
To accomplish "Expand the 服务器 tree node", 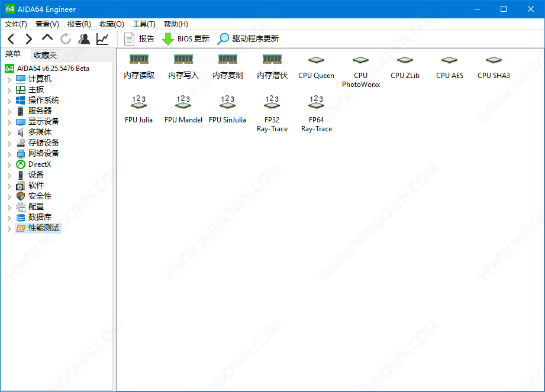I will 9,112.
